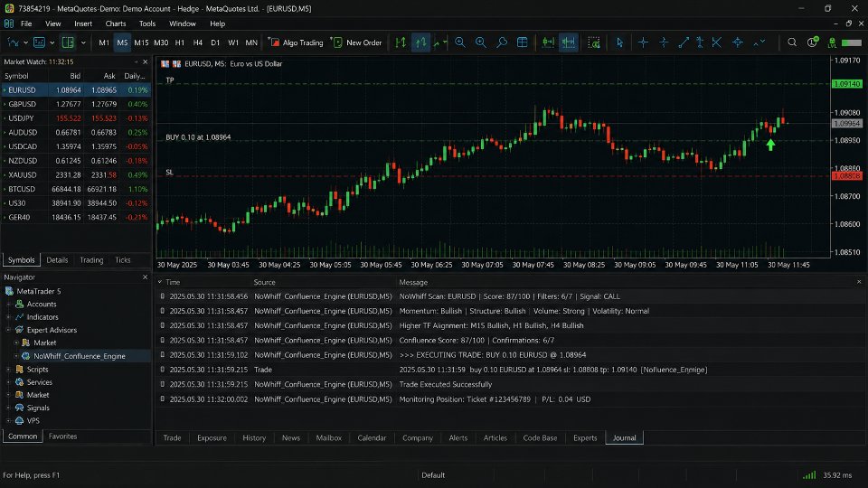The width and height of the screenshot is (868, 488).
Task: Click the indicators list toolbar icon
Action: [x=39, y=42]
